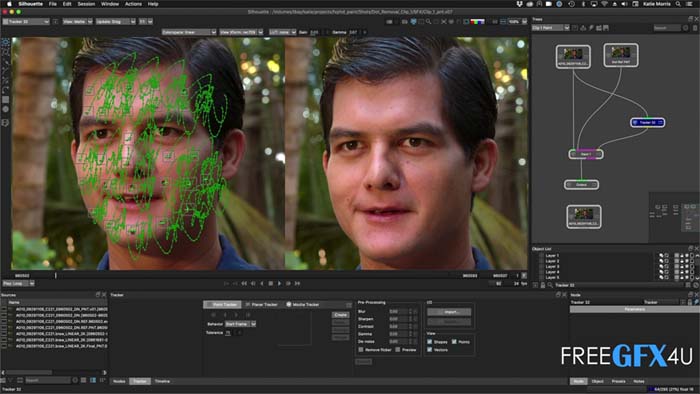Screen dimensions: 700x394
Task: Open the Session menu
Action: [86, 4]
